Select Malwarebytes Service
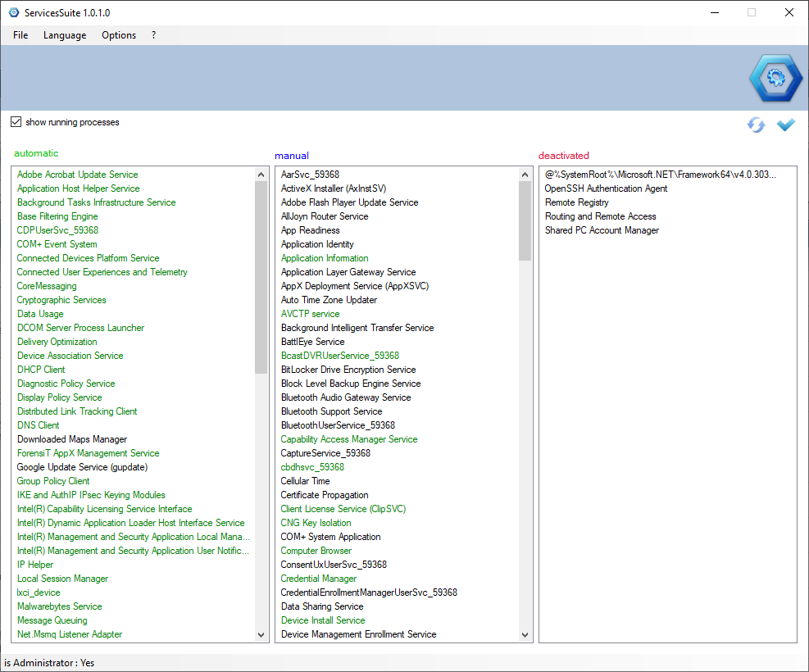Viewport: 809px width, 672px height. point(59,606)
